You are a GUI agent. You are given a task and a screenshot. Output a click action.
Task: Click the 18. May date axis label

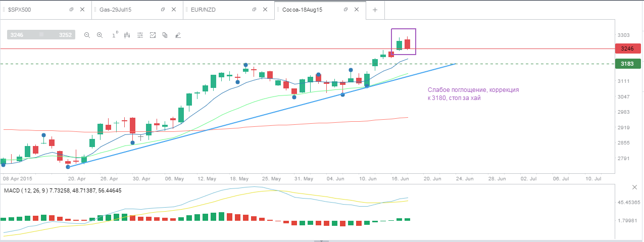(x=239, y=178)
